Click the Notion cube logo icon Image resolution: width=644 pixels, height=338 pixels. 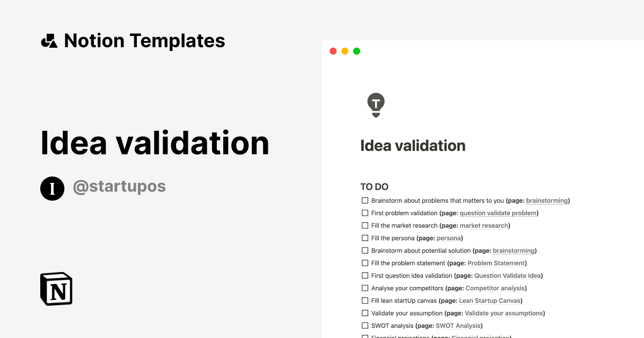point(56,289)
